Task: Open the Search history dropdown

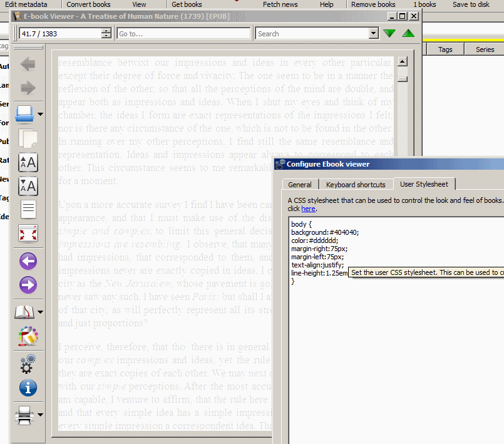Action: pos(373,33)
